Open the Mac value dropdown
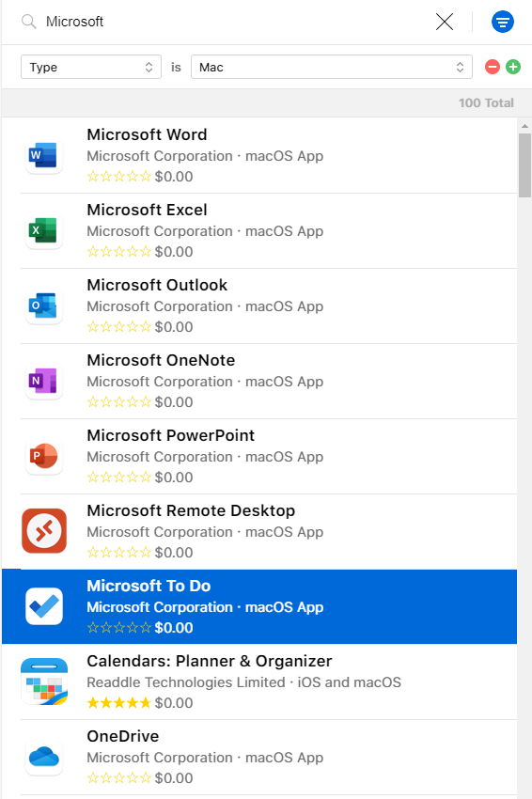The width and height of the screenshot is (532, 799). coord(332,67)
